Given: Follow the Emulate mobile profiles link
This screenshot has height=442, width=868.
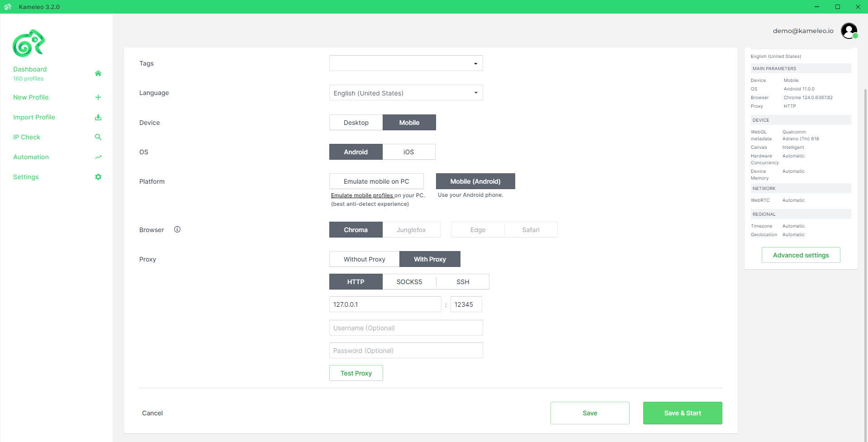Looking at the screenshot, I should tap(362, 195).
